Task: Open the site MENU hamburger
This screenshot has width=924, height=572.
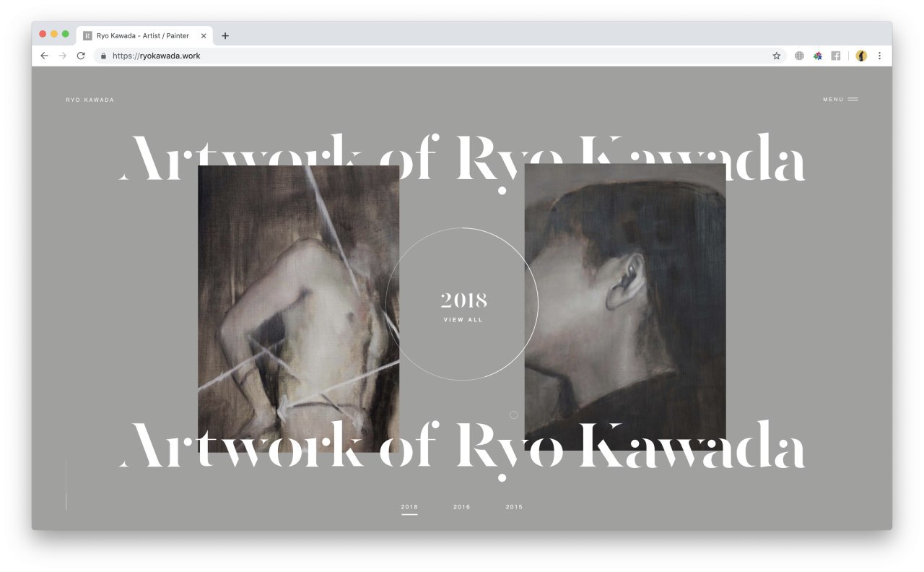Action: [841, 100]
